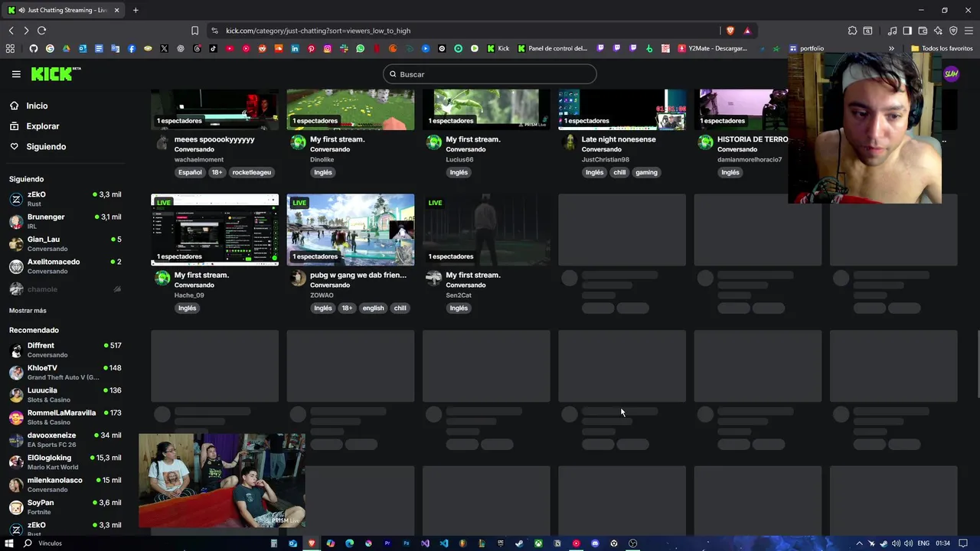Open the Late night nonesense stream title
Image resolution: width=980 pixels, height=551 pixels.
(619, 139)
